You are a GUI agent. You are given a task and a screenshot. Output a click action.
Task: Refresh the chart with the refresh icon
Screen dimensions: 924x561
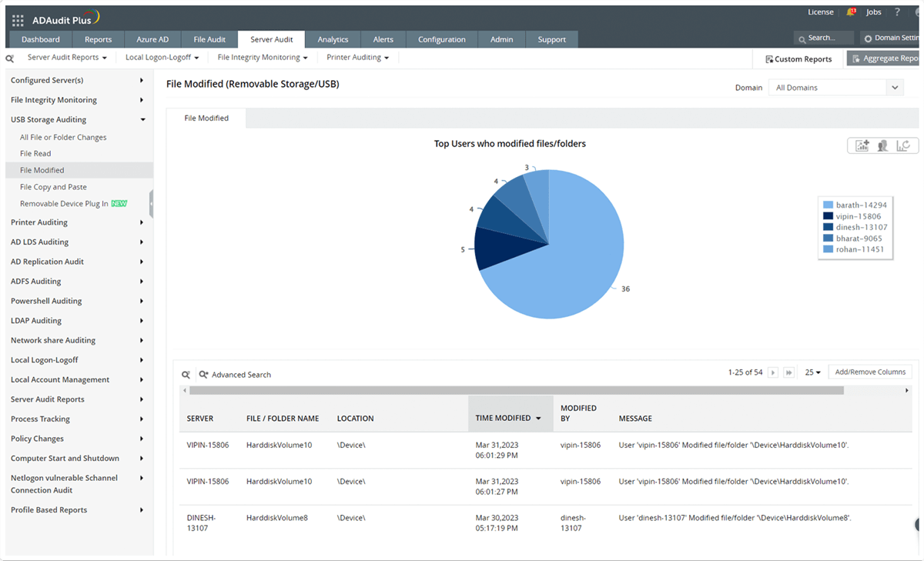coord(903,145)
